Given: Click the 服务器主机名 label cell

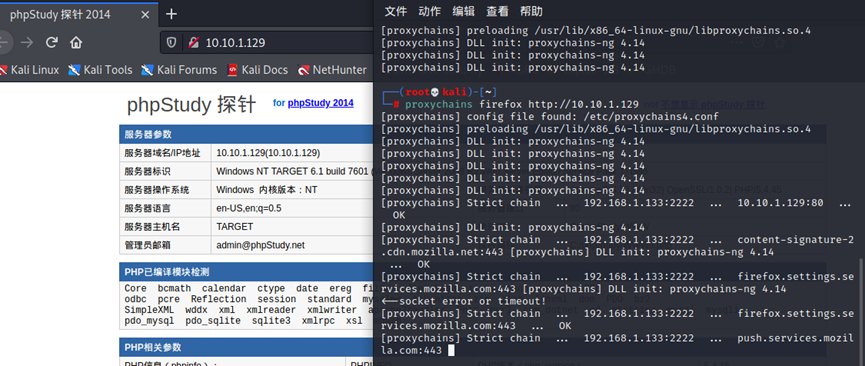Looking at the screenshot, I should click(165, 226).
